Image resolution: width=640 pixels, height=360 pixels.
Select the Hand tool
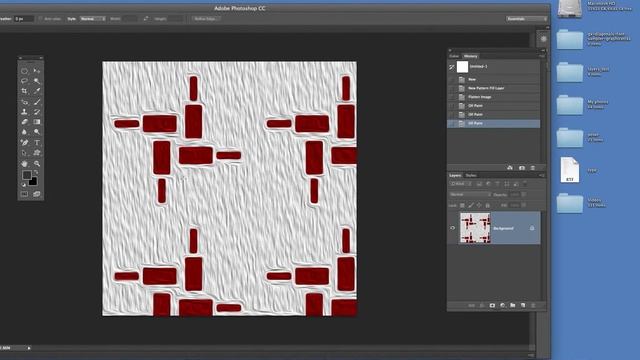[24, 164]
